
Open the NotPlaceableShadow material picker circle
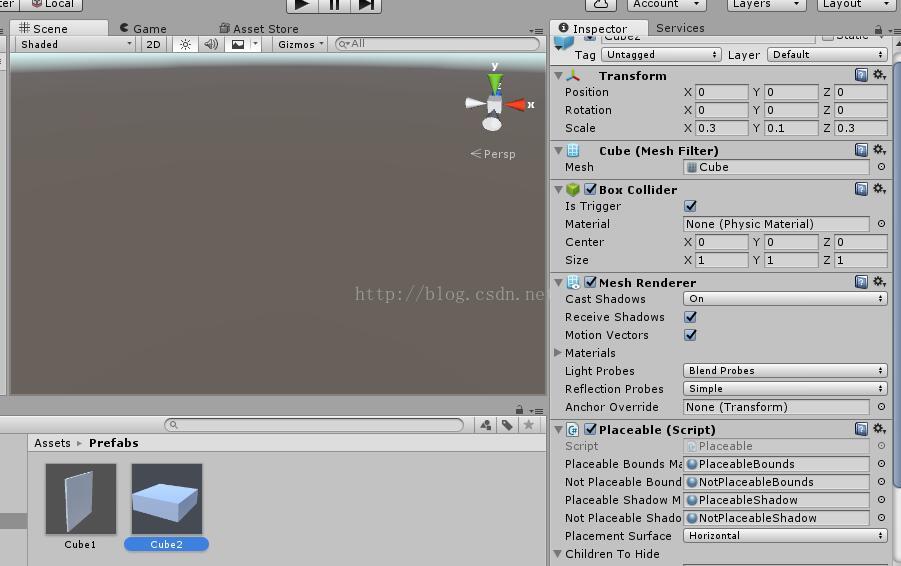click(881, 517)
